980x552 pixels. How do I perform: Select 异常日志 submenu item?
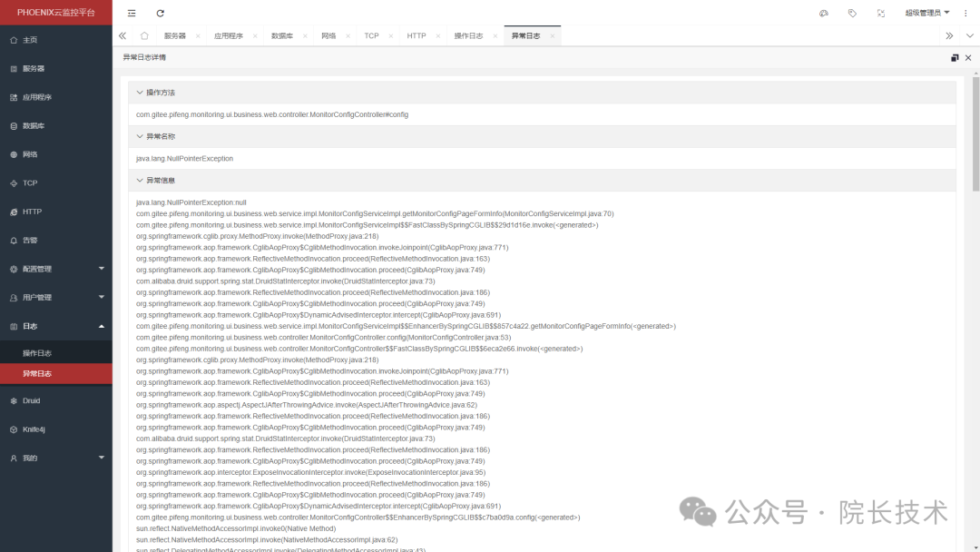56,374
